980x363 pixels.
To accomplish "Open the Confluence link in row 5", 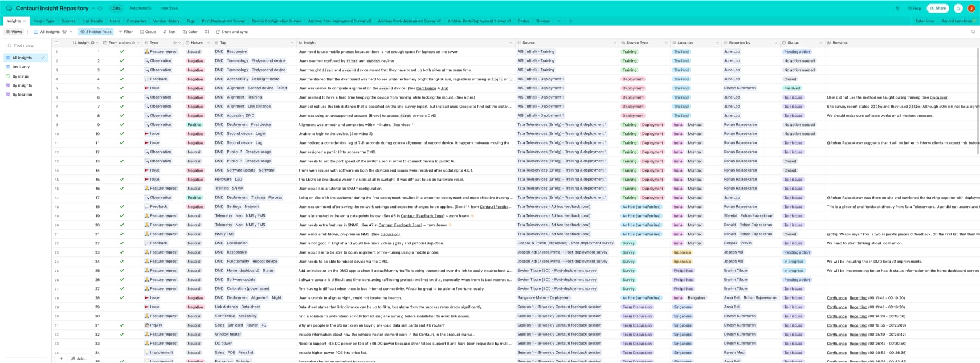I will click(426, 88).
